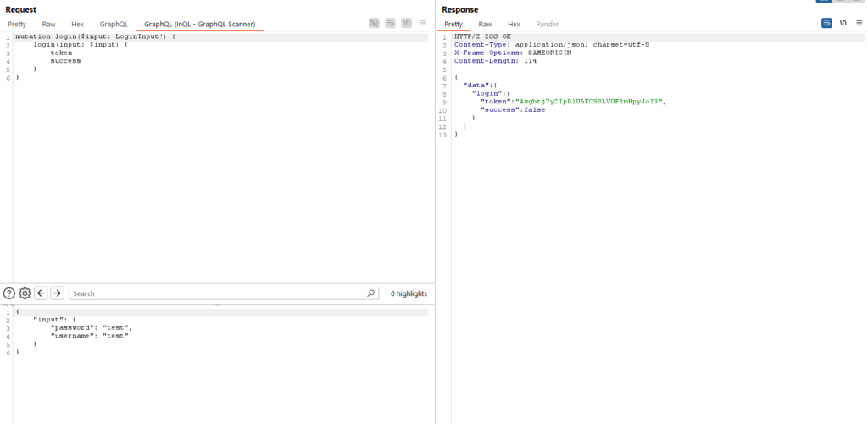Toggle word wrap in the Request panel
Screen dimensions: 868x424
(x=390, y=24)
